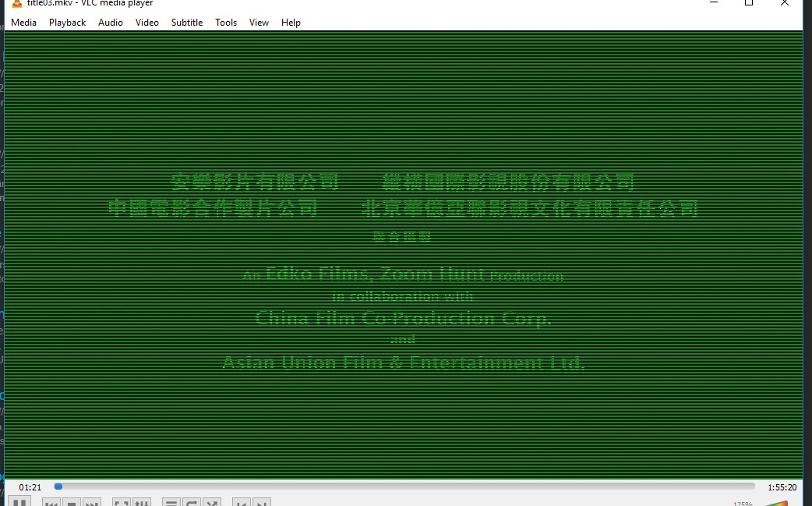
Task: Minimize the VLC window
Action: [x=714, y=2]
